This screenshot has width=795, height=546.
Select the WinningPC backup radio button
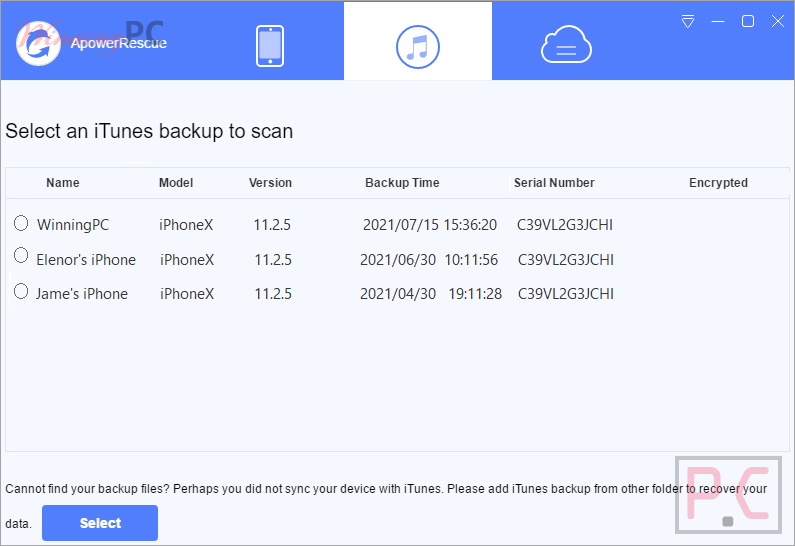pos(21,223)
